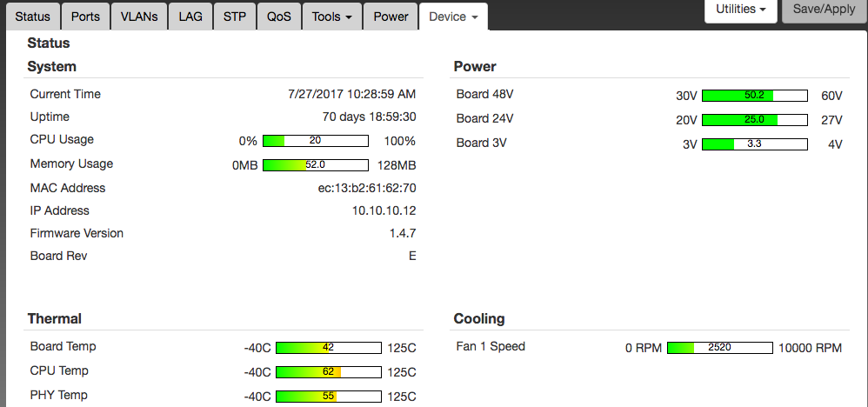Click the MAC Address value text

[366, 188]
